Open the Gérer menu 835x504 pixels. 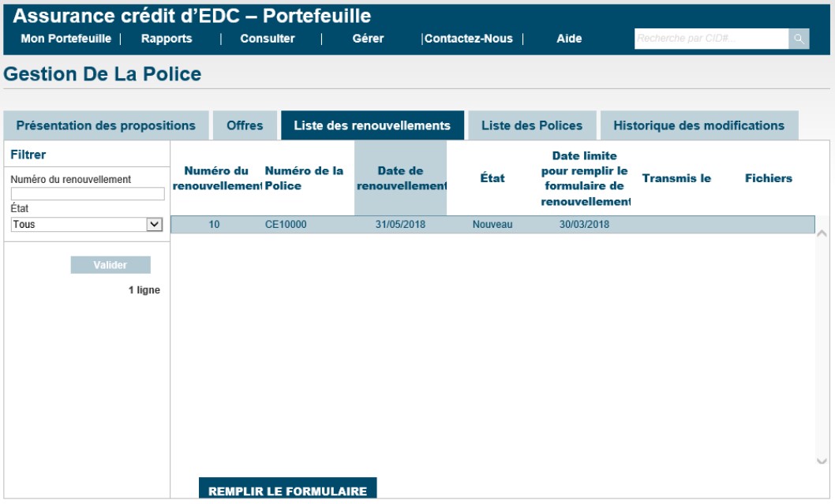click(368, 39)
